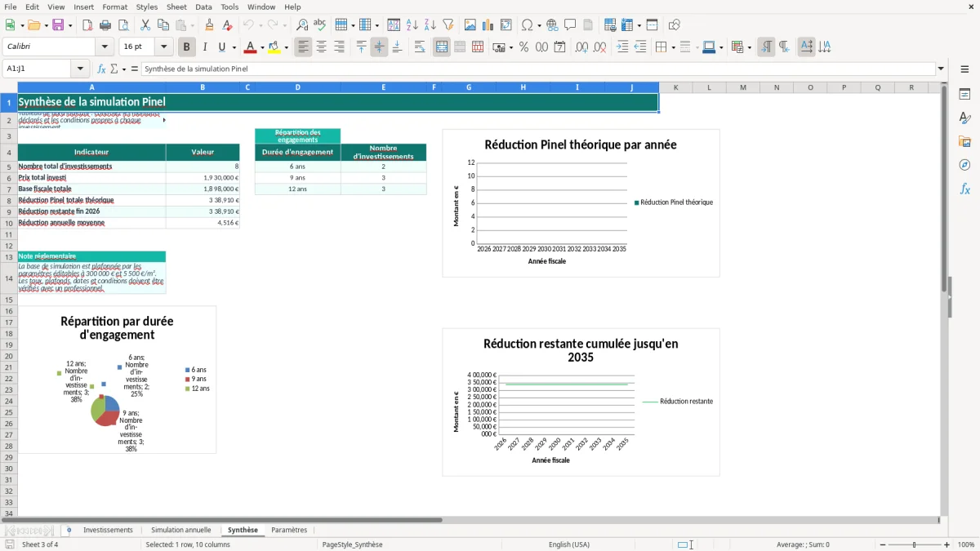The image size is (980, 551).
Task: Click into the formula input line
Action: [x=538, y=69]
